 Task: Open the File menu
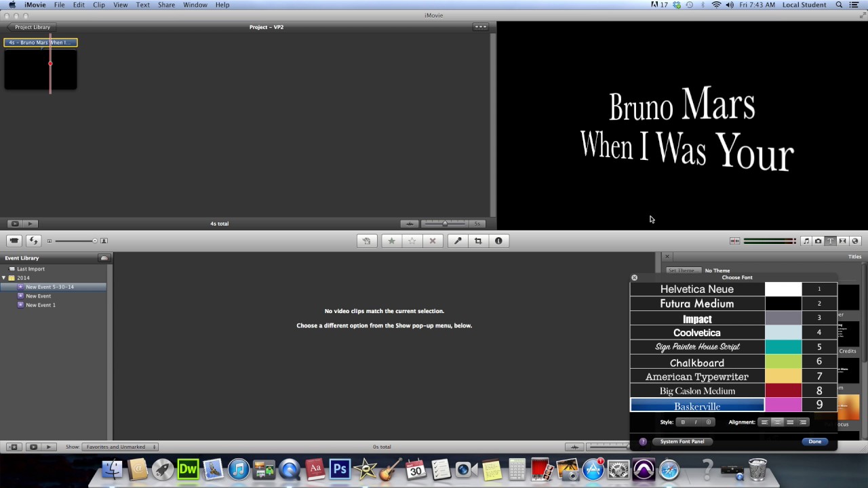[60, 5]
